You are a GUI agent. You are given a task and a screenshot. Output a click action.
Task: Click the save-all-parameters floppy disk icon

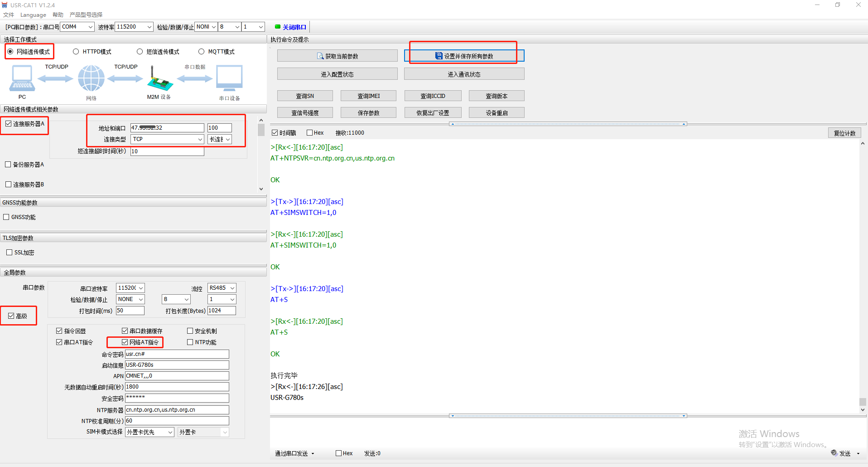point(439,56)
